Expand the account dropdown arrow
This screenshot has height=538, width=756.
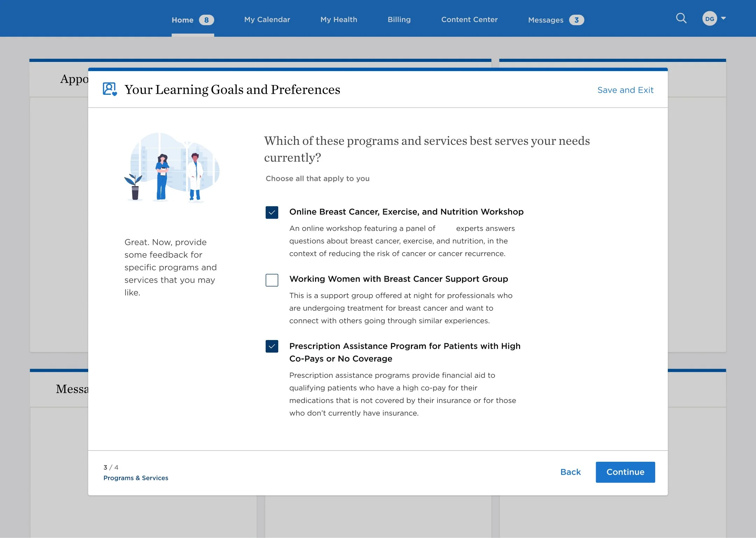point(723,18)
